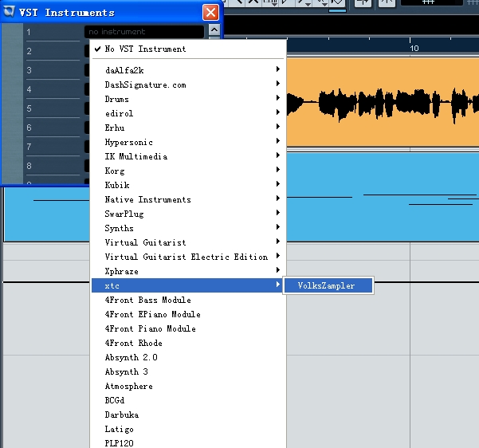Open the SwarPlug menu entry

188,214
